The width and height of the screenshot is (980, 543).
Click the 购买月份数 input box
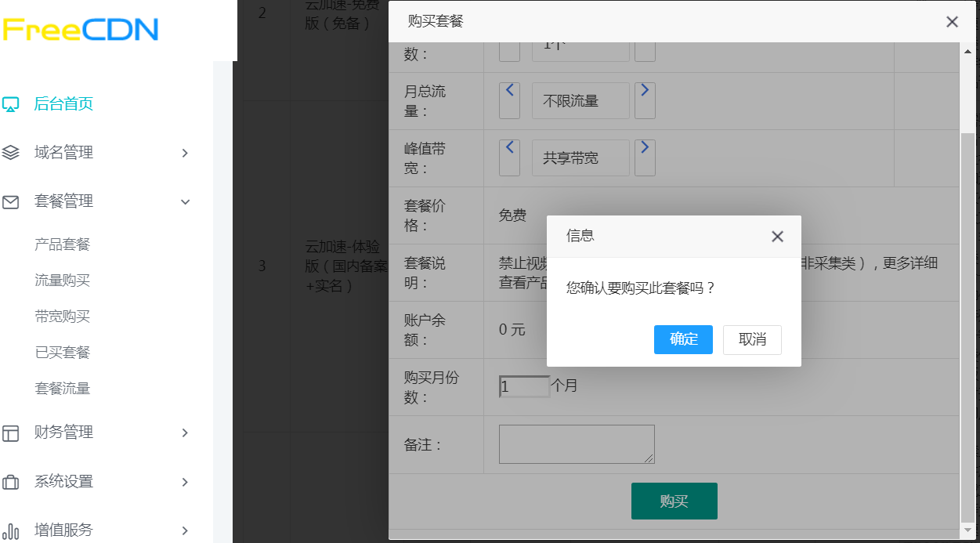pos(524,386)
